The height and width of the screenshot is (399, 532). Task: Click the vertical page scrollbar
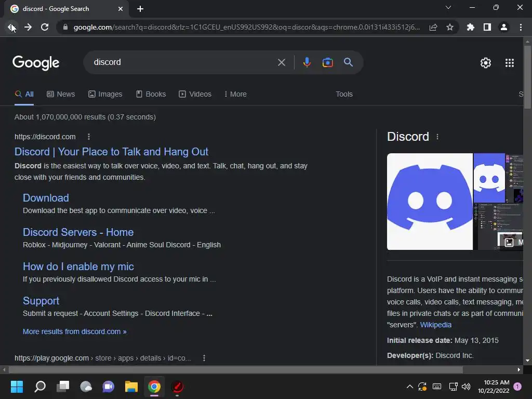527,77
